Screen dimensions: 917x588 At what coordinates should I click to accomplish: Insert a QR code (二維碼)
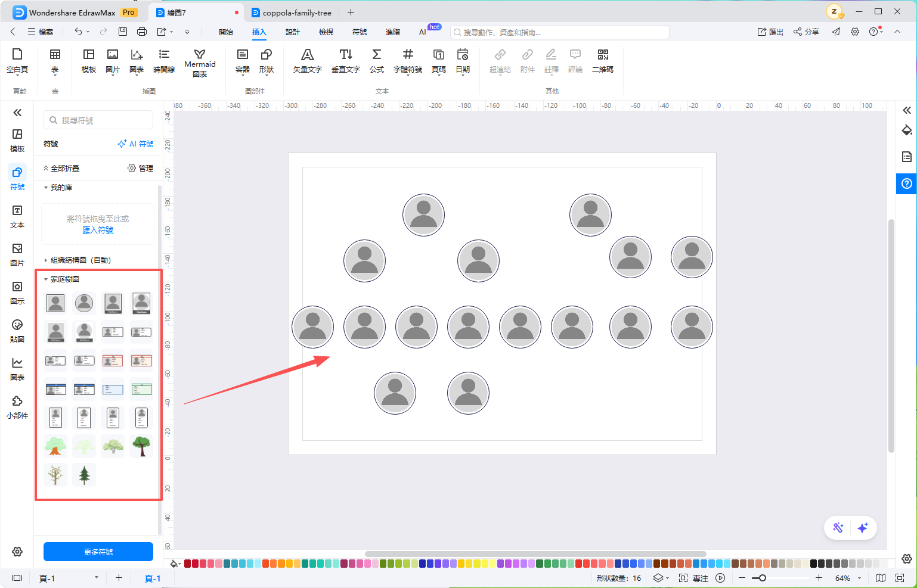point(603,61)
